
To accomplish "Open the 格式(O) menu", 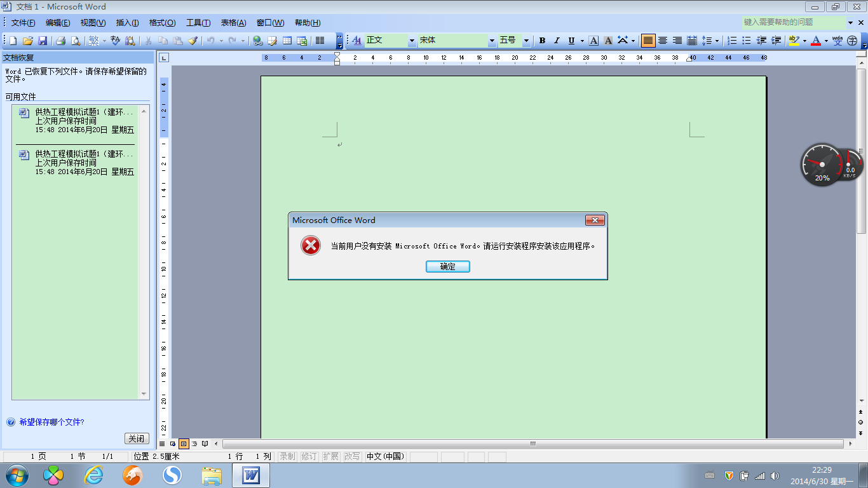I will [x=162, y=23].
